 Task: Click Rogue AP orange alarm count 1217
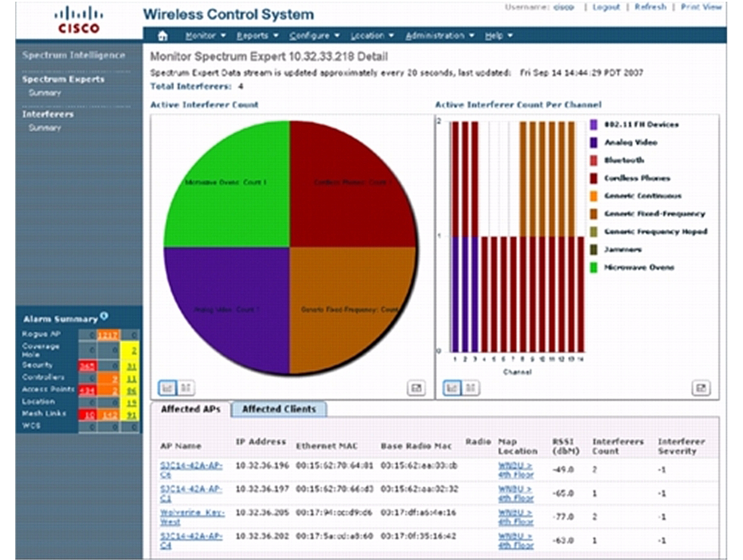coord(108,335)
